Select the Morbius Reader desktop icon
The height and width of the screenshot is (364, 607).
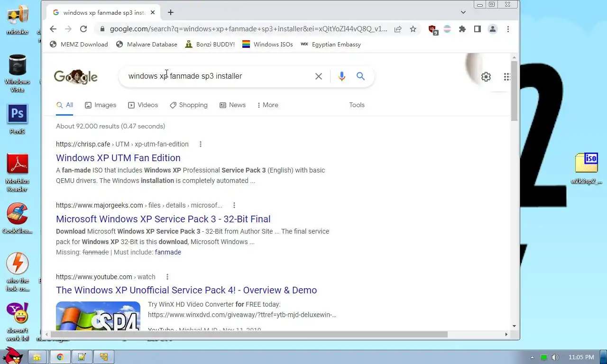click(x=18, y=173)
